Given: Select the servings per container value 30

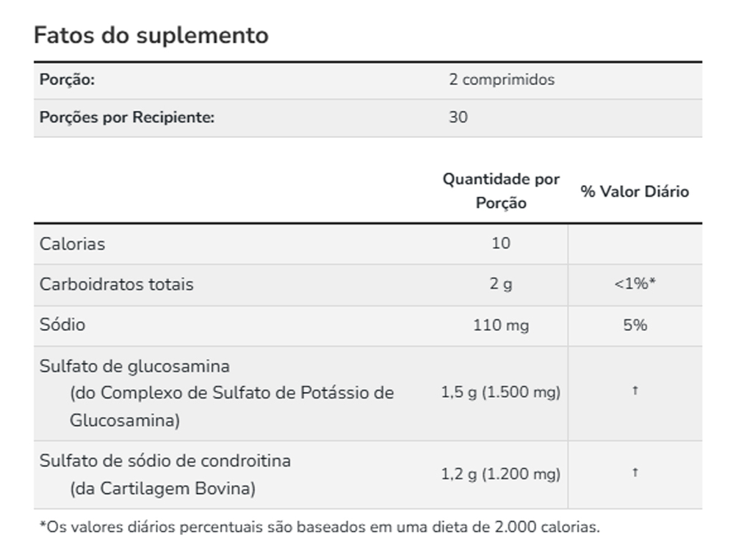Looking at the screenshot, I should point(458,117).
